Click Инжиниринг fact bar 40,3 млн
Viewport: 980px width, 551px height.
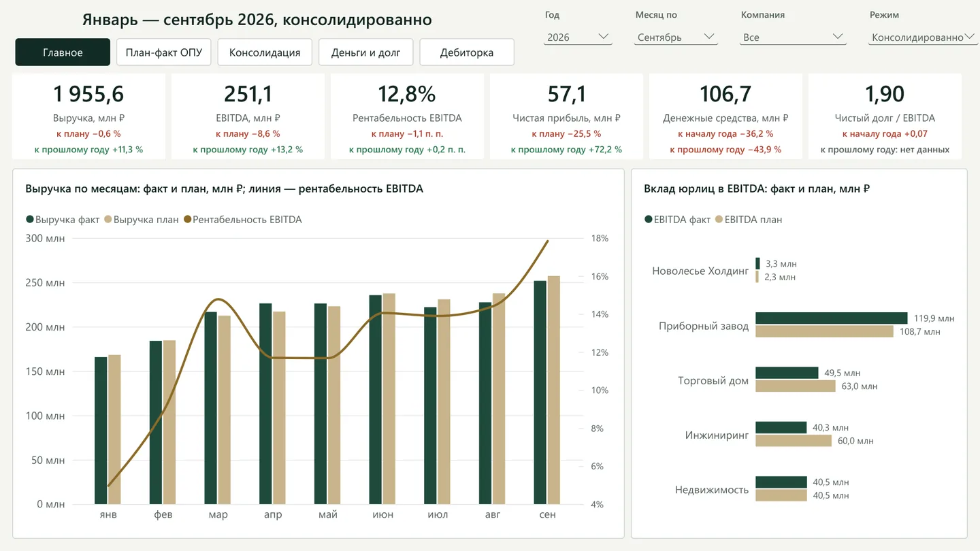(781, 427)
